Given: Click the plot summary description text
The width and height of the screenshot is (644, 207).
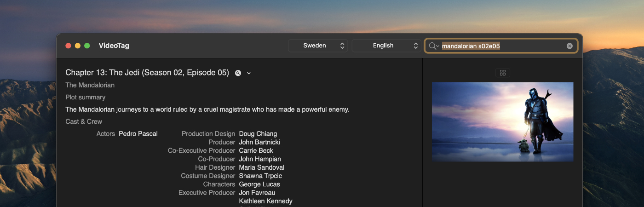Looking at the screenshot, I should click(x=207, y=109).
